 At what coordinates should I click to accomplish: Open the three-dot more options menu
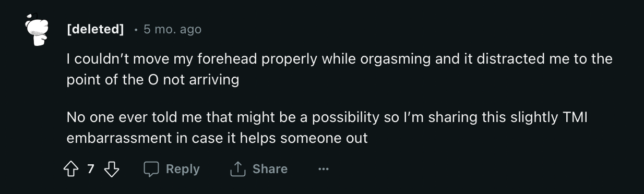tap(324, 169)
